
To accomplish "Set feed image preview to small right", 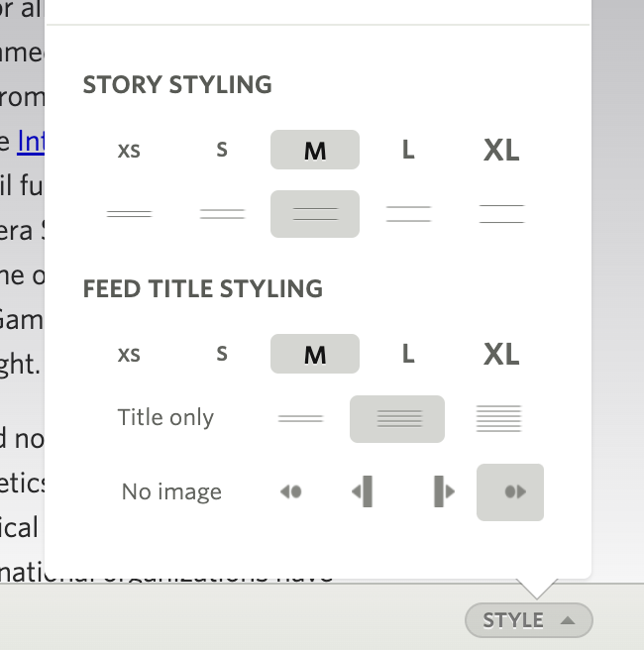I will coord(510,492).
